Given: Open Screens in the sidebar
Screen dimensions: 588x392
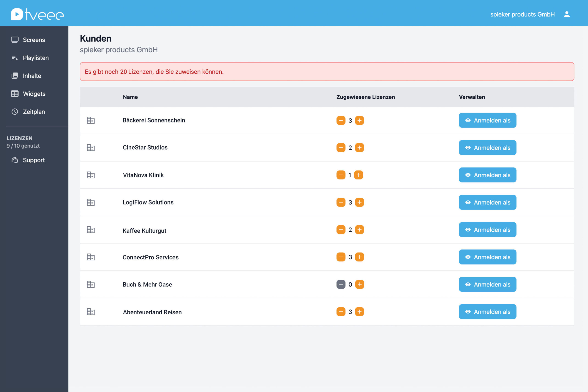Looking at the screenshot, I should tap(34, 40).
